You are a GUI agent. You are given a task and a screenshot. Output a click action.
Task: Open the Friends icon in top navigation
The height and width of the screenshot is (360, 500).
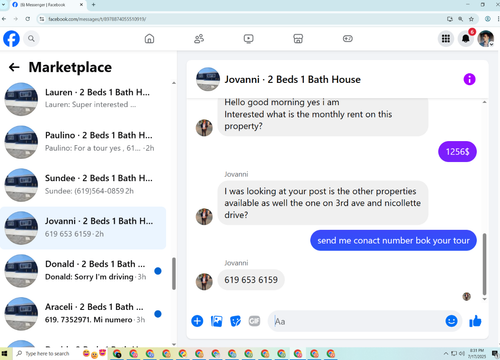(199, 39)
